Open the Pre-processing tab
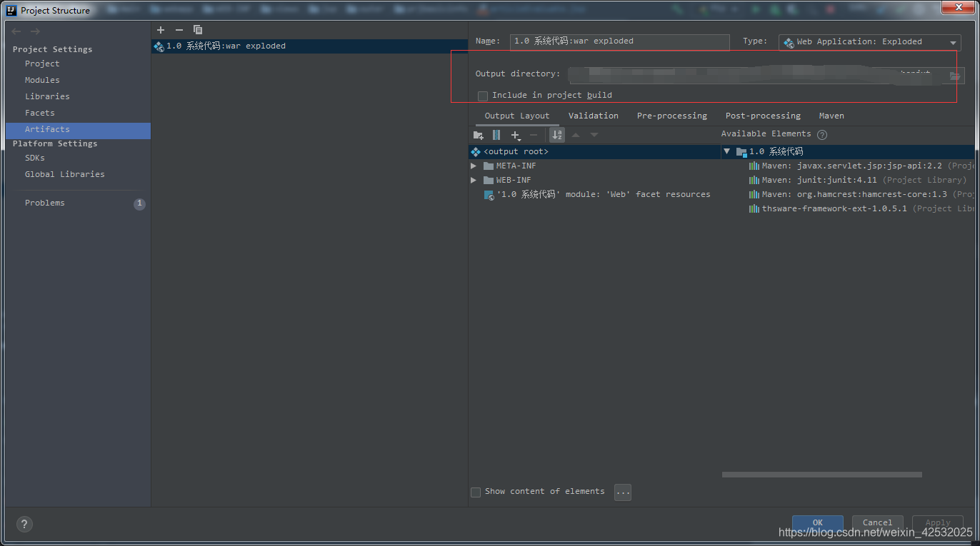This screenshot has height=546, width=980. coord(672,116)
